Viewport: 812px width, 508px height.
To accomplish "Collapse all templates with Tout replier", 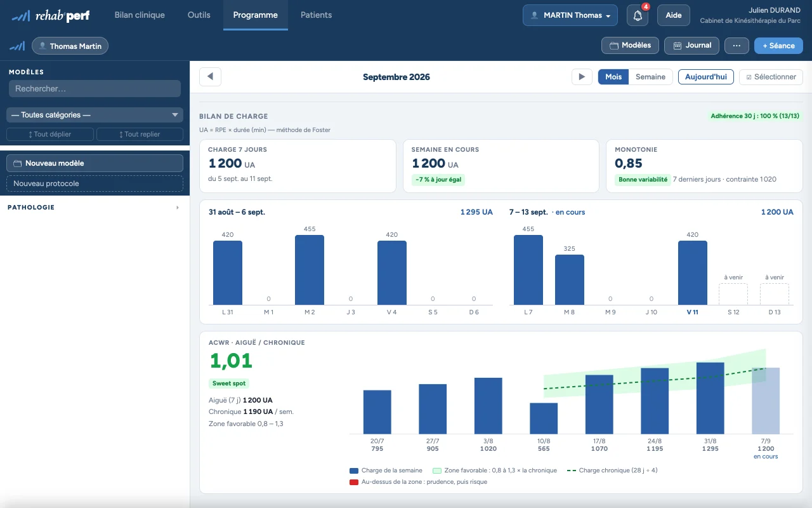I will point(140,134).
